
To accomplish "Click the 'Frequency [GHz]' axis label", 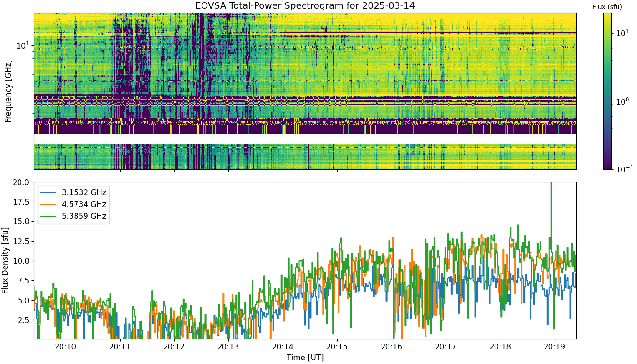I will click(x=8, y=91).
